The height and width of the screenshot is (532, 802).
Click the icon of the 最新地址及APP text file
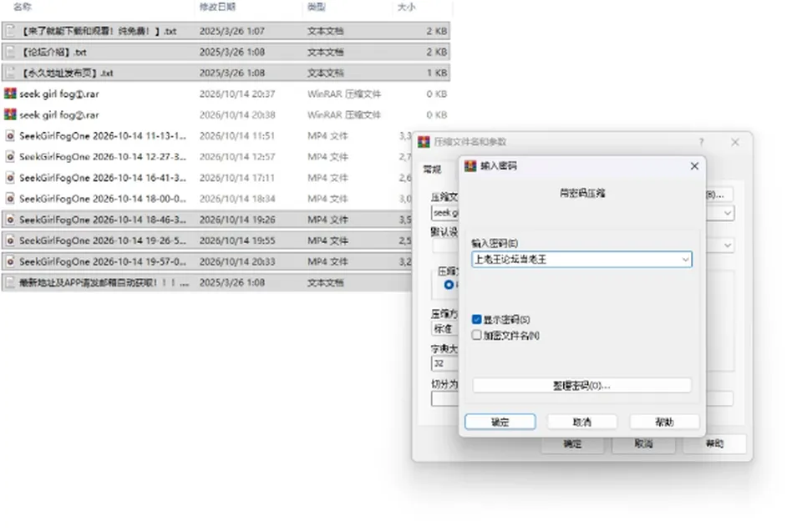[x=10, y=282]
